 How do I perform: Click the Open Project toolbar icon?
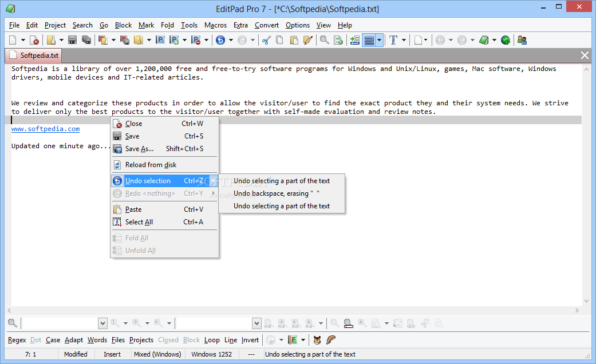pos(102,40)
